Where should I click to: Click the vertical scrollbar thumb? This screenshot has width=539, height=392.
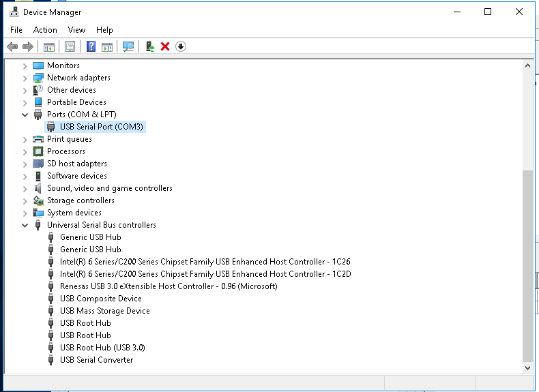click(x=527, y=266)
